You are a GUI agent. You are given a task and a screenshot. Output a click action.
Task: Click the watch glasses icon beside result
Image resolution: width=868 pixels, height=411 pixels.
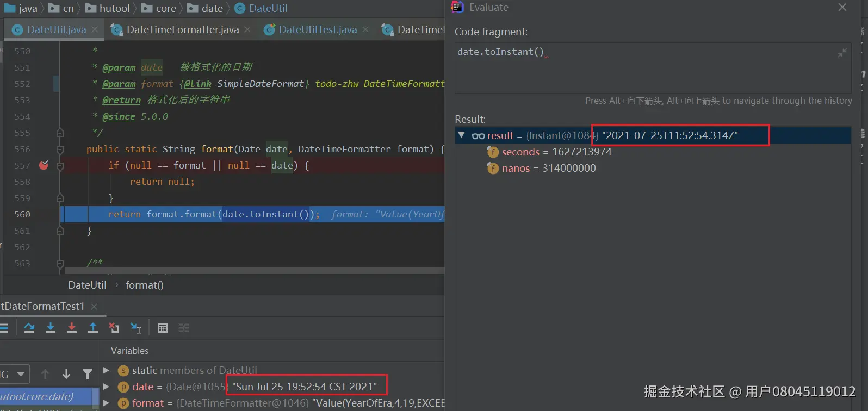[479, 136]
